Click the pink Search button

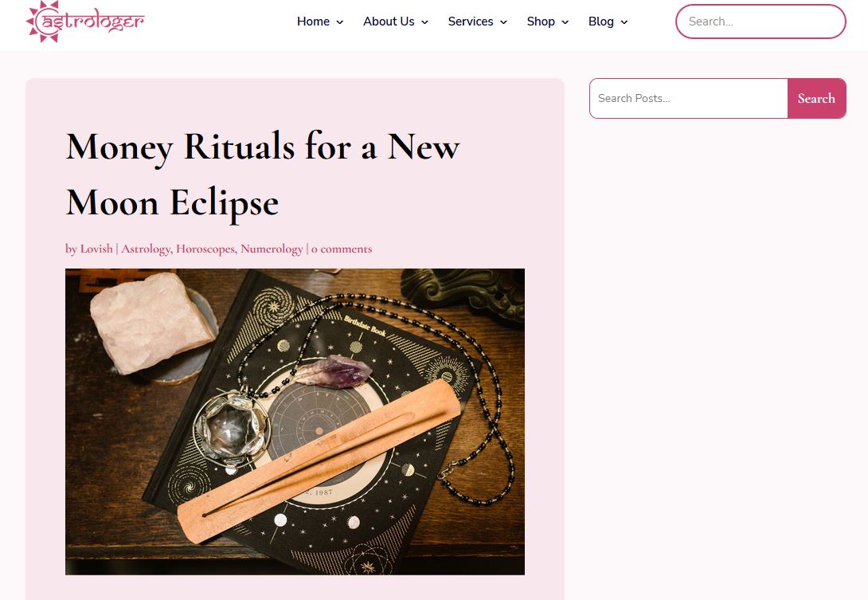pos(816,98)
